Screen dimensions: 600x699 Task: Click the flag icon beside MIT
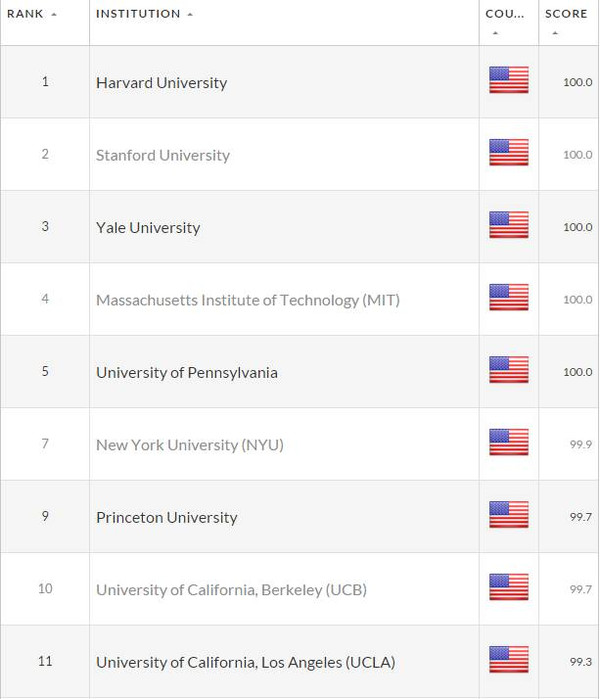509,297
